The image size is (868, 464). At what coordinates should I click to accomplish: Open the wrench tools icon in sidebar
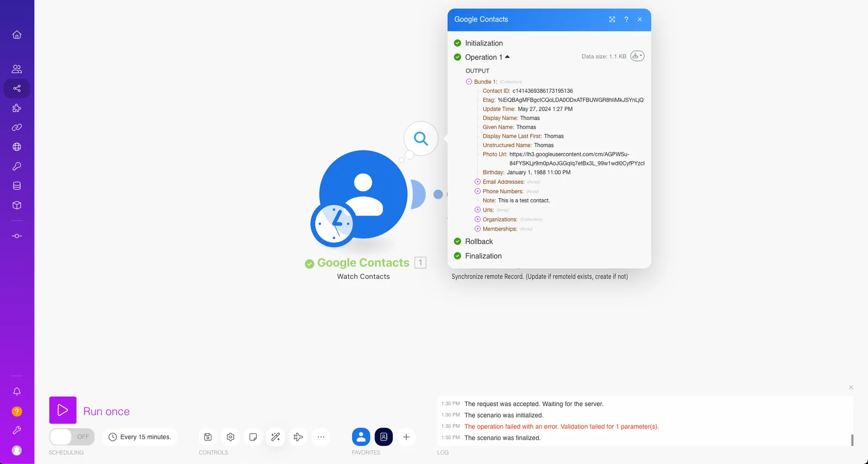pos(17,430)
